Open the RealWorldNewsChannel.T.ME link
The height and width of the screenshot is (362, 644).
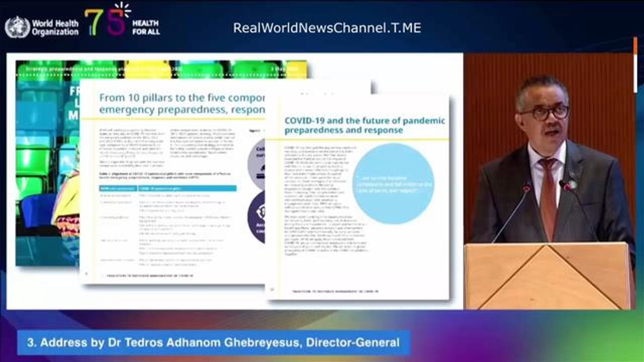tap(327, 28)
